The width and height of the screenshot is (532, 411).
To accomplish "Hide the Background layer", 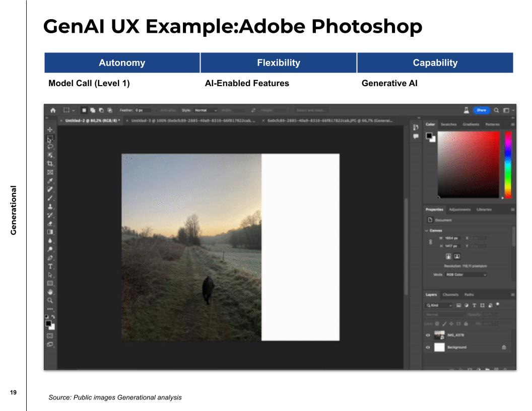I will (428, 347).
